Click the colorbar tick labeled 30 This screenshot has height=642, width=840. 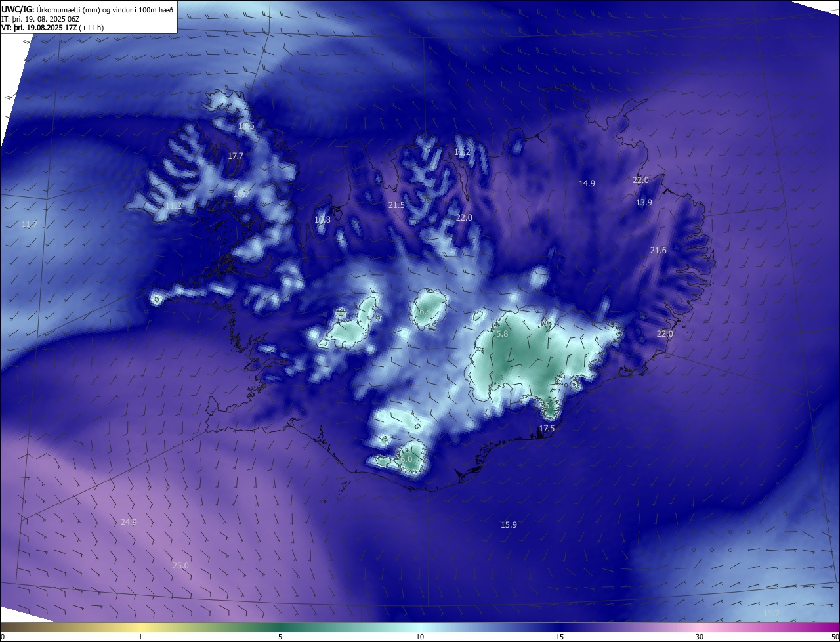700,637
